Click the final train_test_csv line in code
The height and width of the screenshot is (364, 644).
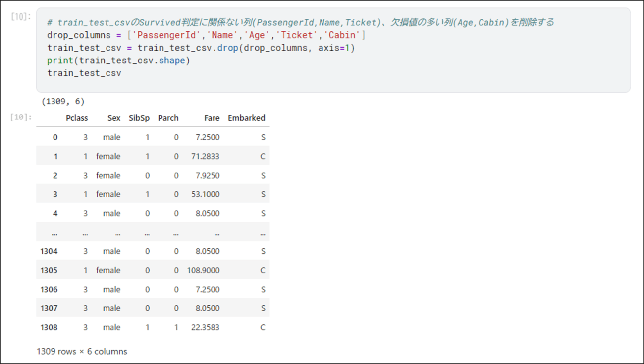(84, 73)
